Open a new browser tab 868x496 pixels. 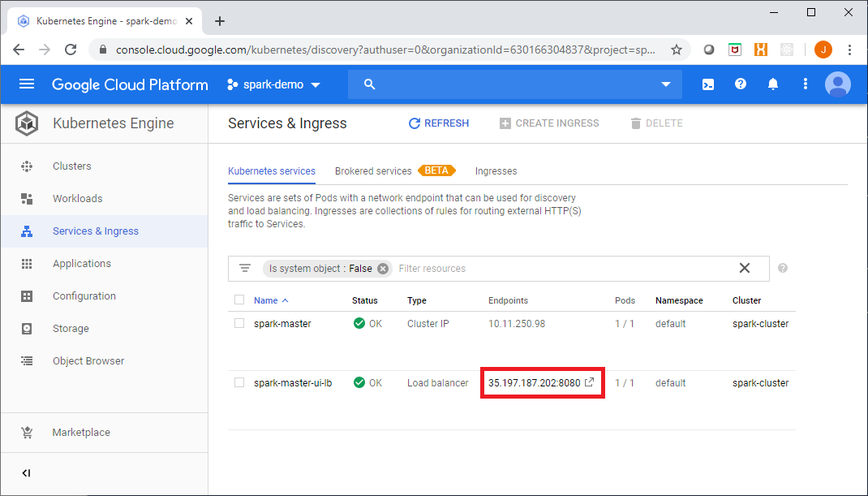(x=220, y=21)
